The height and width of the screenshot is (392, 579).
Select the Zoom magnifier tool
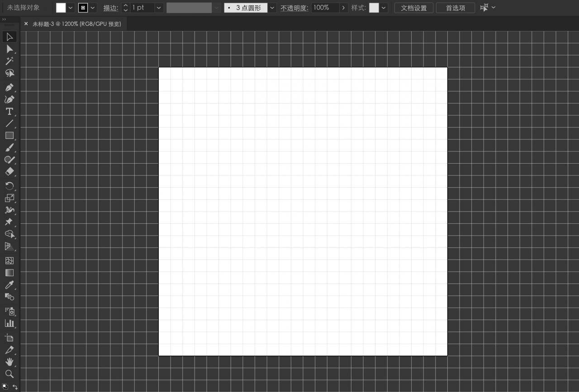9,374
